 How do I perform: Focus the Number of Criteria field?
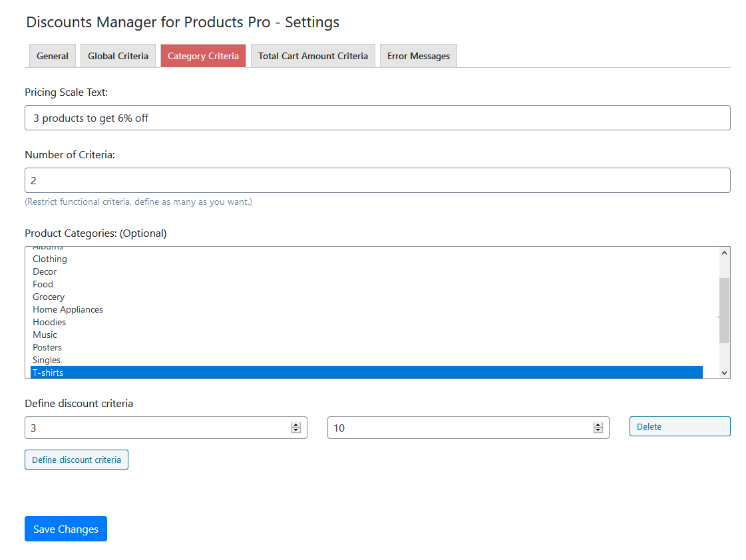pos(377,180)
